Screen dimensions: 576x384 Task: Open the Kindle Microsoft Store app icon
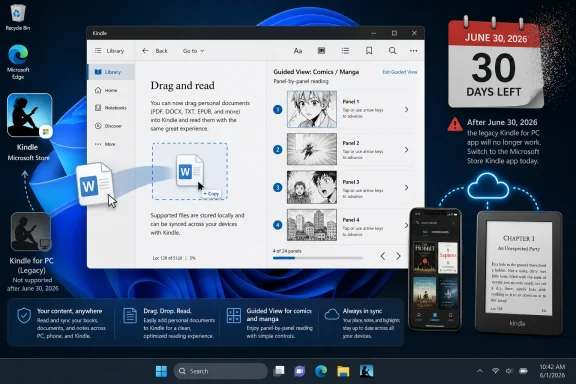(29, 115)
